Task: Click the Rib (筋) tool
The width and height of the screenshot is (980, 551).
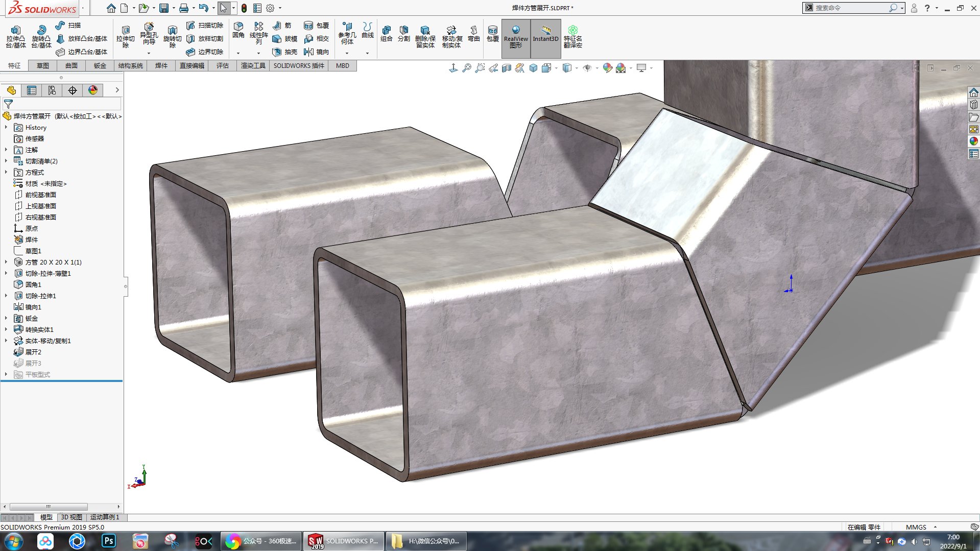Action: point(282,25)
